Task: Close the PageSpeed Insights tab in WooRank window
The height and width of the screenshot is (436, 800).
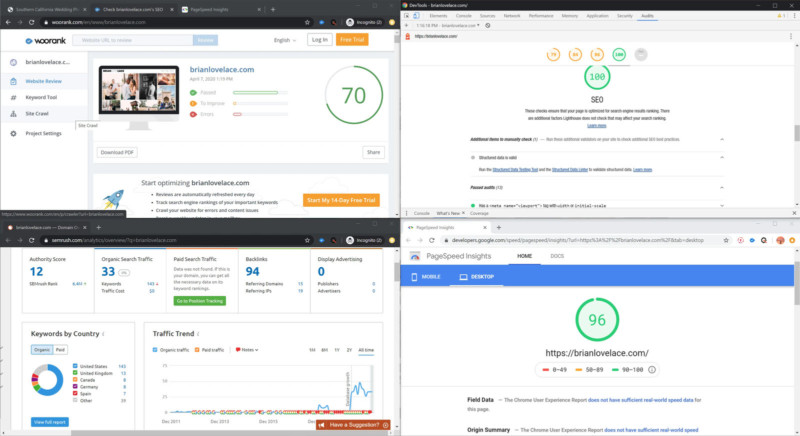Action: pyautogui.click(x=259, y=9)
